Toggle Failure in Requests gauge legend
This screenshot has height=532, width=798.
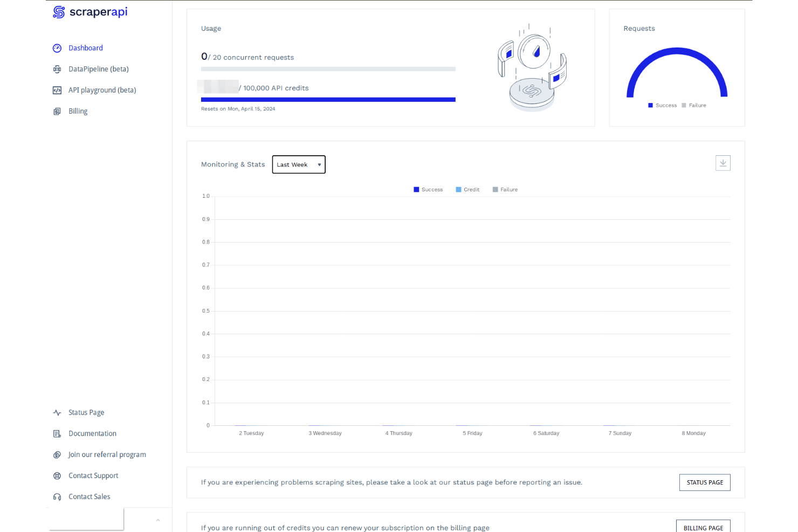tap(694, 106)
